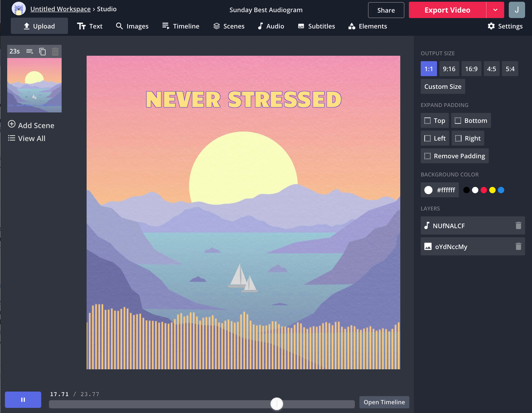Open the Scenes panel
The width and height of the screenshot is (532, 413).
pyautogui.click(x=229, y=26)
